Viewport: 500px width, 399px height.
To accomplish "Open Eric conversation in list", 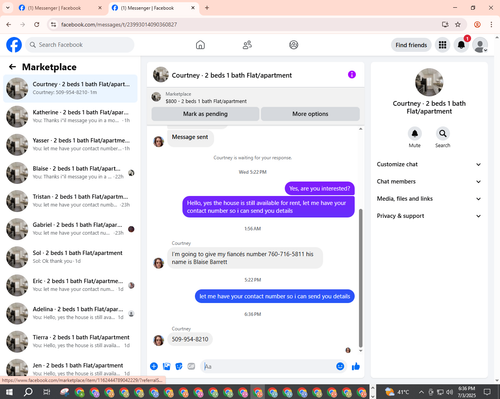I will coord(70,285).
